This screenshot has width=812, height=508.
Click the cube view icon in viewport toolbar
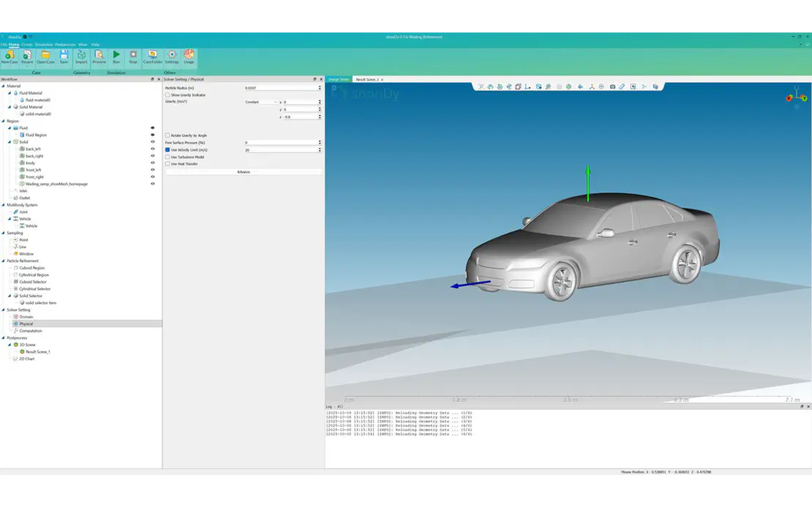click(518, 86)
